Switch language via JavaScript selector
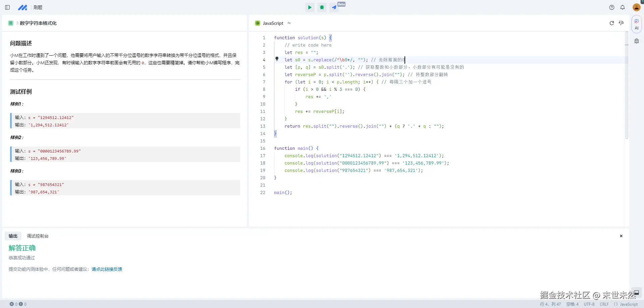 [273, 23]
